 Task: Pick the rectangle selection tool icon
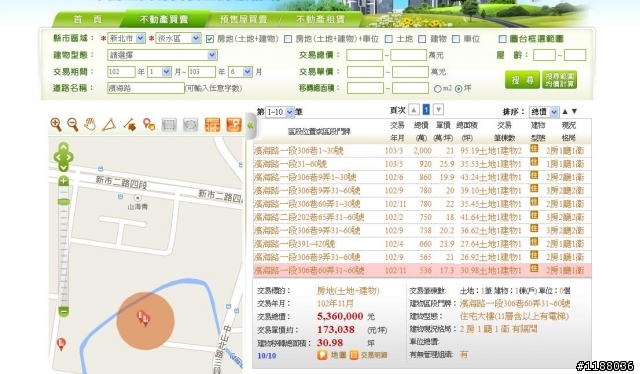click(169, 125)
